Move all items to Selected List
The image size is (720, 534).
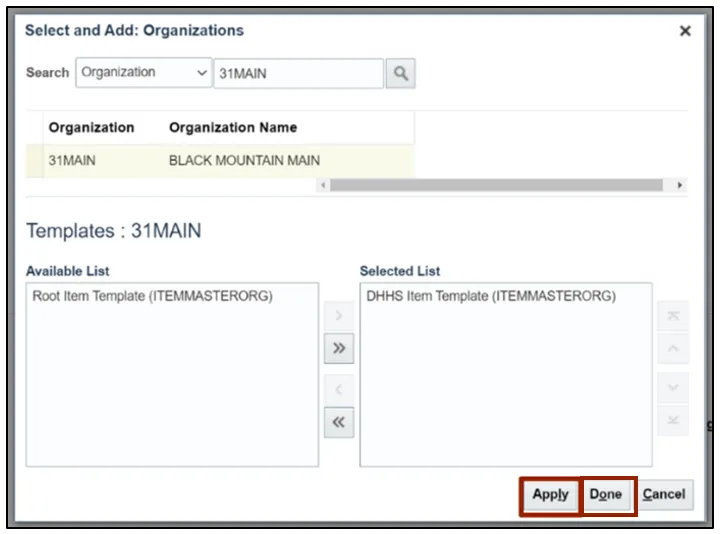tap(339, 348)
